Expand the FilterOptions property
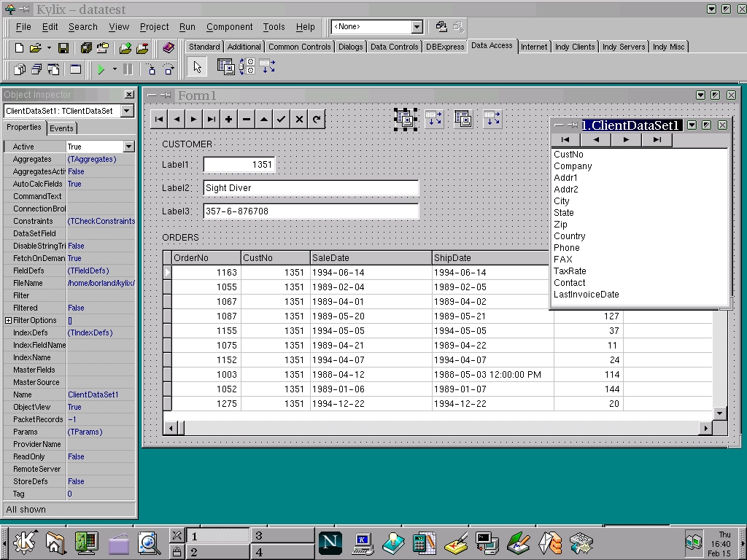 pos(9,321)
